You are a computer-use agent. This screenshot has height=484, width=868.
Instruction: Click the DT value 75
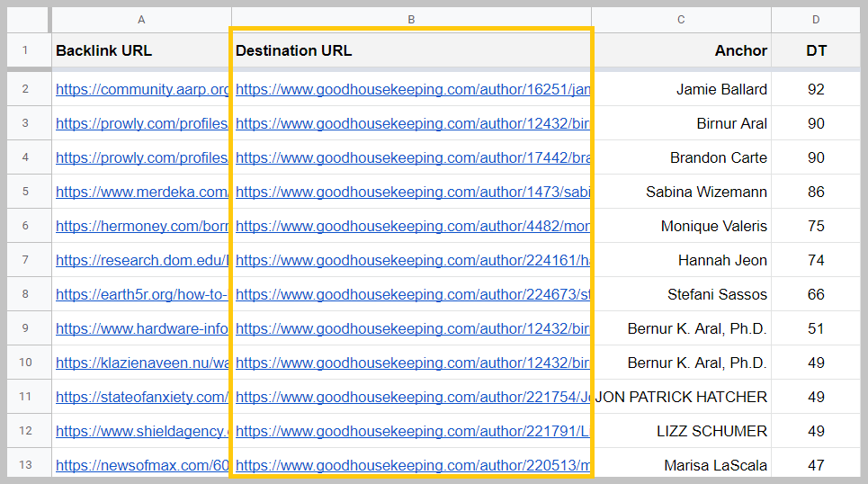click(x=816, y=226)
